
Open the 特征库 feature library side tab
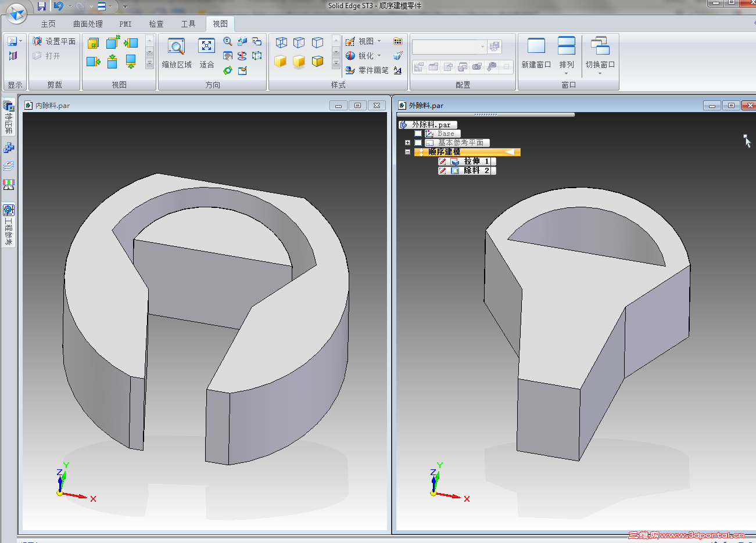click(x=8, y=117)
